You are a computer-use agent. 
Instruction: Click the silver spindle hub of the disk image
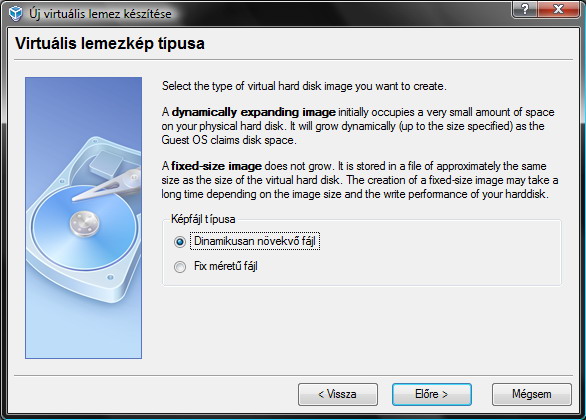tap(84, 223)
